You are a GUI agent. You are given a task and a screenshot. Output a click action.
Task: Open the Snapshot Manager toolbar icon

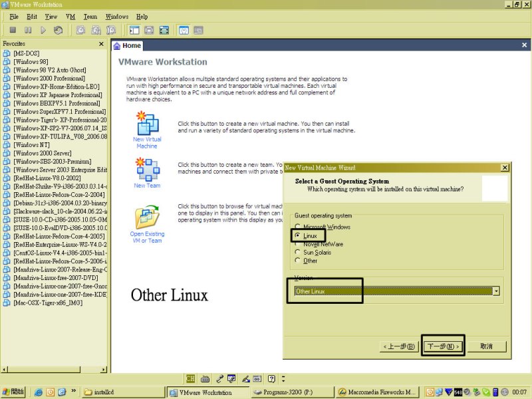111,30
